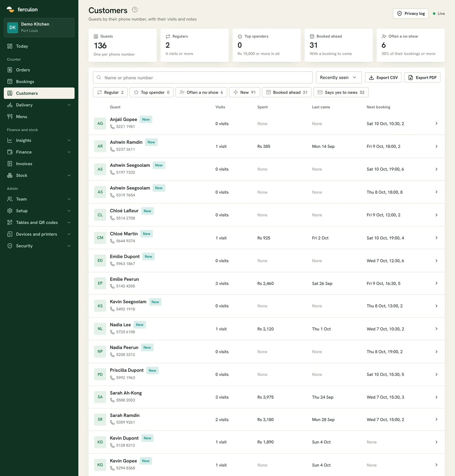Open the Booked ahead 31 summary card

[339, 45]
